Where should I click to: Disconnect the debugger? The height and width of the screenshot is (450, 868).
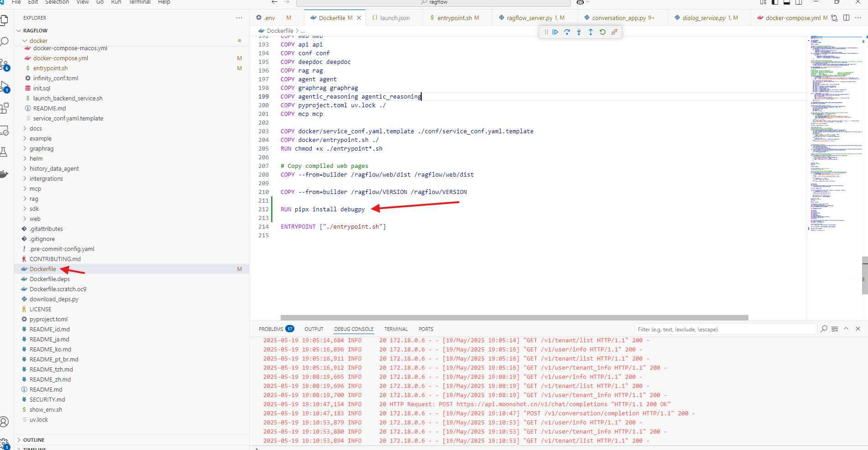coord(615,32)
